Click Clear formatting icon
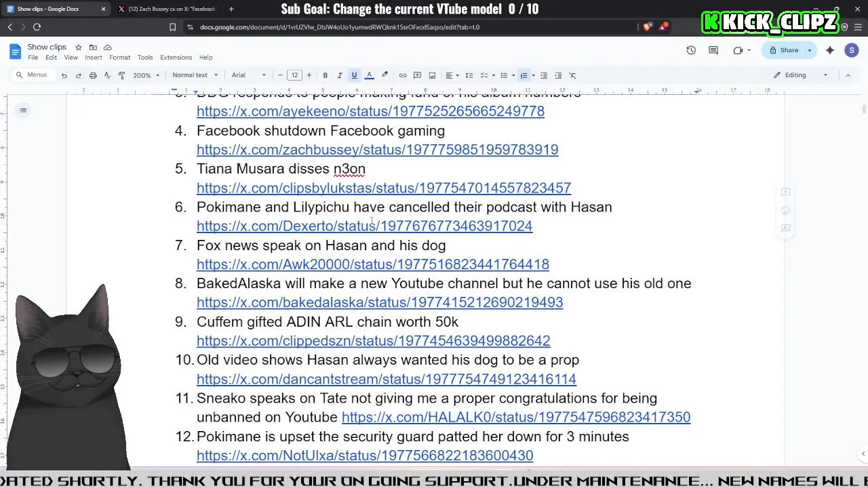 click(573, 75)
